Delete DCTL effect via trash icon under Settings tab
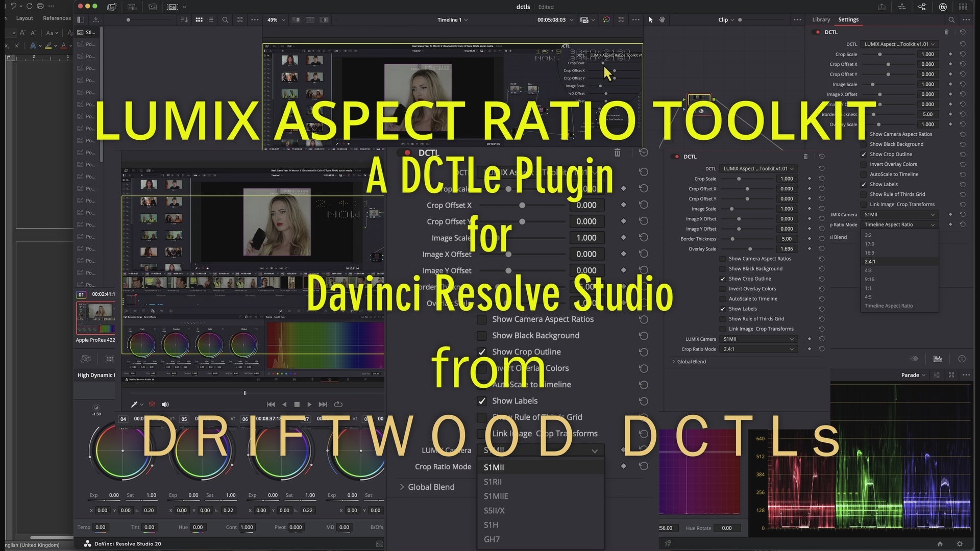The height and width of the screenshot is (551, 980). 947,32
